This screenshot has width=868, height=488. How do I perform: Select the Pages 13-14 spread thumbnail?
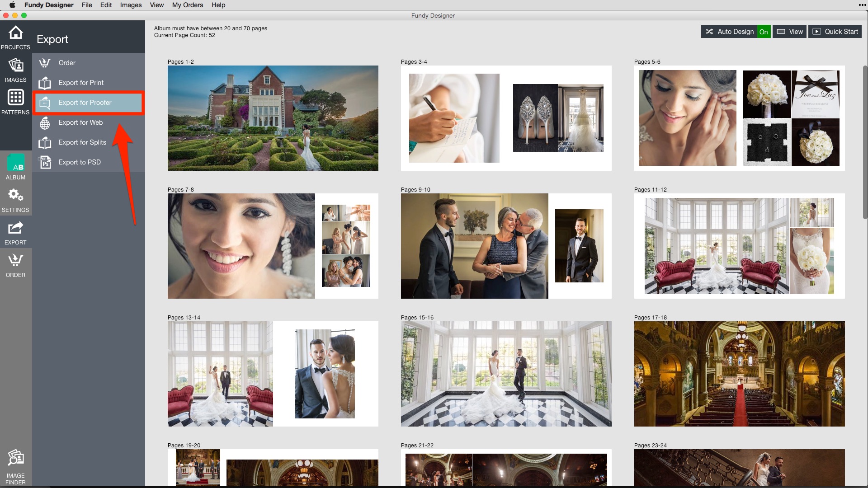coord(273,374)
